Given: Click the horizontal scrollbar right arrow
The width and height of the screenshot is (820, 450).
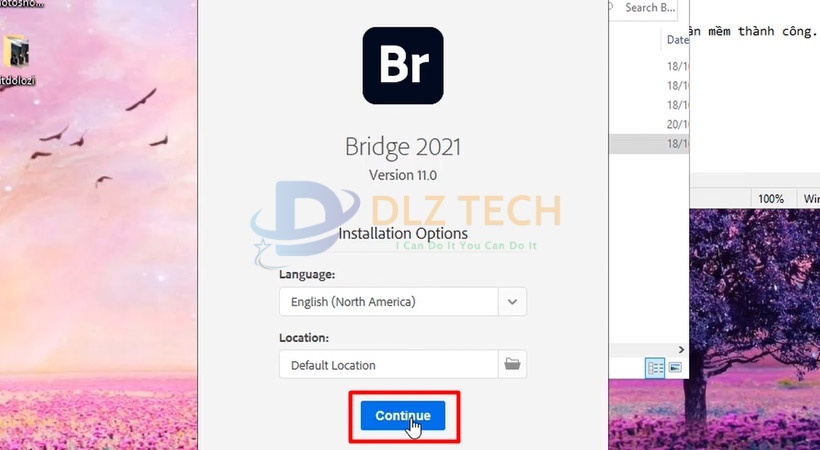Looking at the screenshot, I should click(x=681, y=350).
